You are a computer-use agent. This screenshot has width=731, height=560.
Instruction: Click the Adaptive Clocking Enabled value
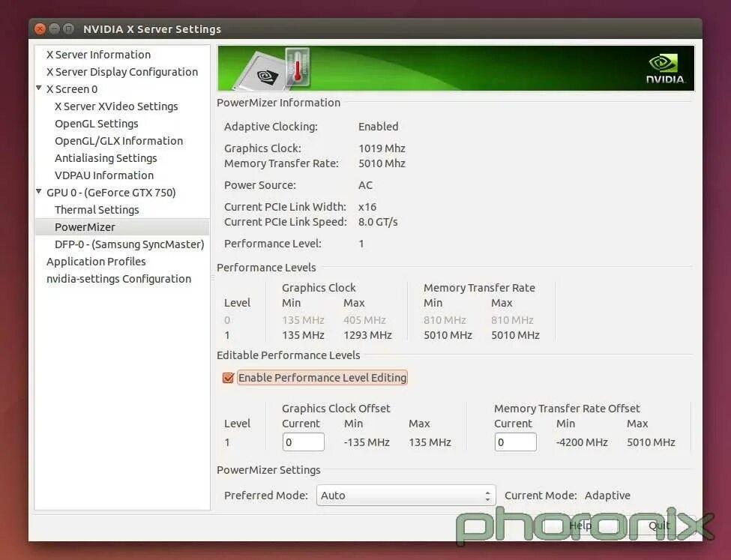pyautogui.click(x=378, y=127)
